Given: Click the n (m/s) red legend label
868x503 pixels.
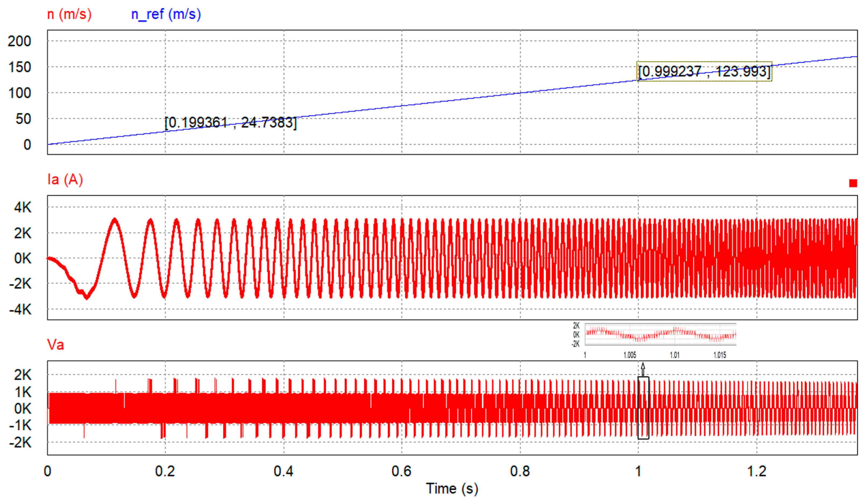Looking at the screenshot, I should coord(69,15).
